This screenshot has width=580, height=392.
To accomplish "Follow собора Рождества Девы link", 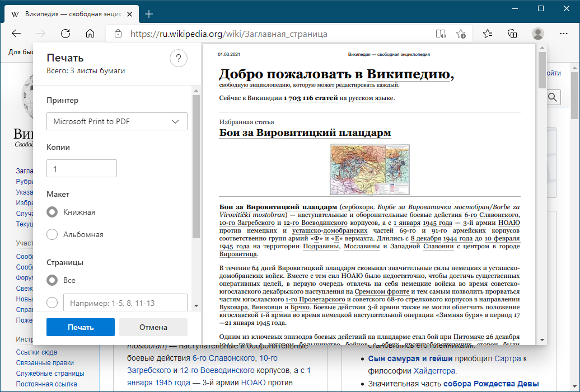I will click(x=491, y=384).
